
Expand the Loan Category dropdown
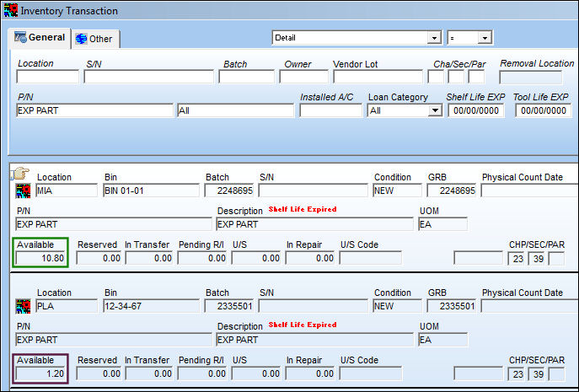(x=436, y=110)
